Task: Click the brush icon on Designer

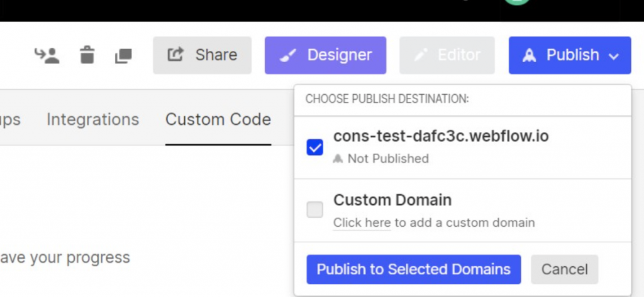Action: pyautogui.click(x=288, y=55)
